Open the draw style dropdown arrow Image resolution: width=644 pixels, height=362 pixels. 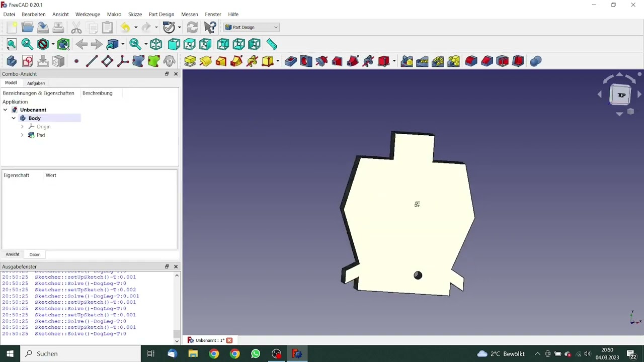52,44
